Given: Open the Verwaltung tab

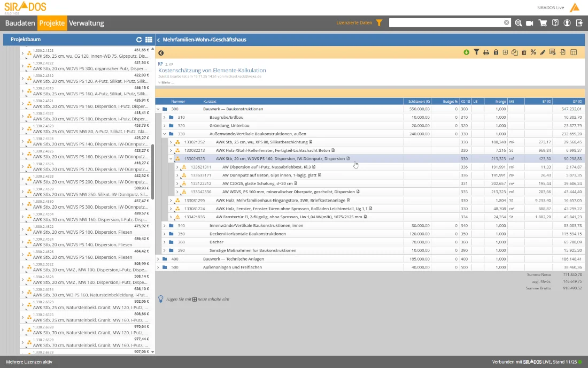Looking at the screenshot, I should 87,24.
